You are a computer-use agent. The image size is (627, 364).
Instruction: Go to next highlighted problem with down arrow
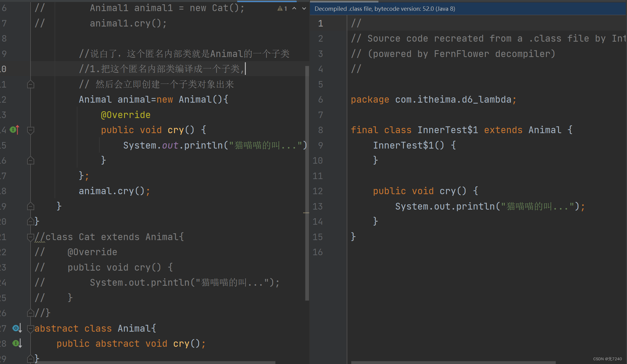pos(304,9)
